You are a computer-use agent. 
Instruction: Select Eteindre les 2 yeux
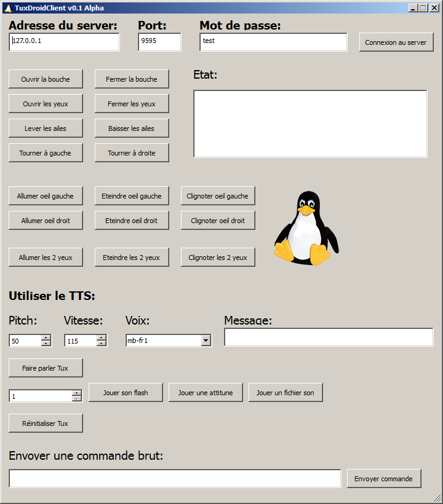point(132,258)
